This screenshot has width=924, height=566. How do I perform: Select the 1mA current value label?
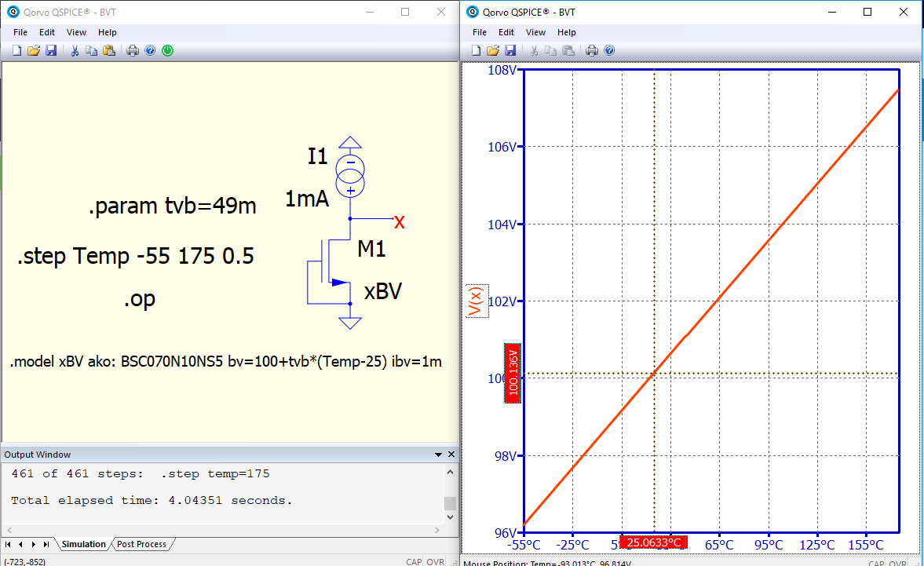306,199
